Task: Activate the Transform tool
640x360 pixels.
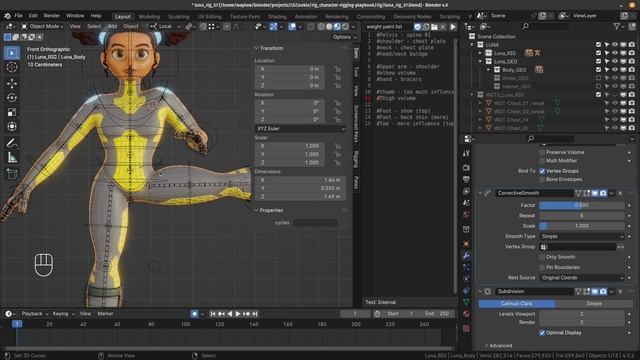Action: point(12,126)
